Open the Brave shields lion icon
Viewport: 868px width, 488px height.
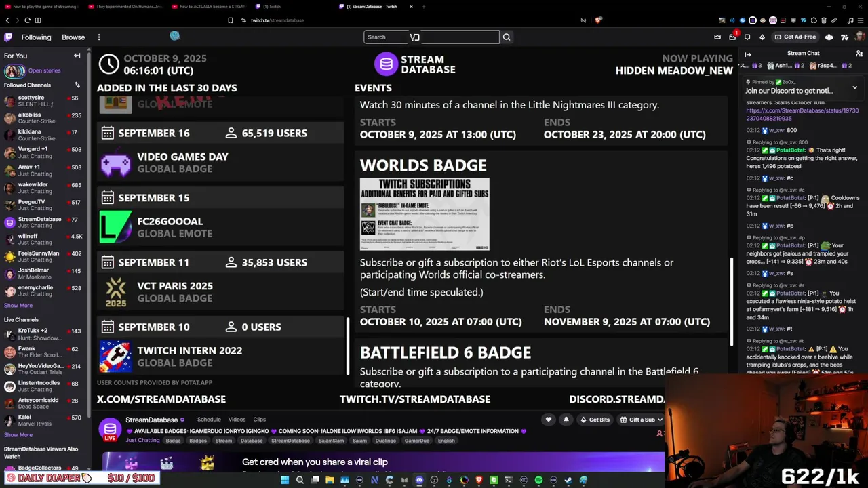pyautogui.click(x=598, y=20)
